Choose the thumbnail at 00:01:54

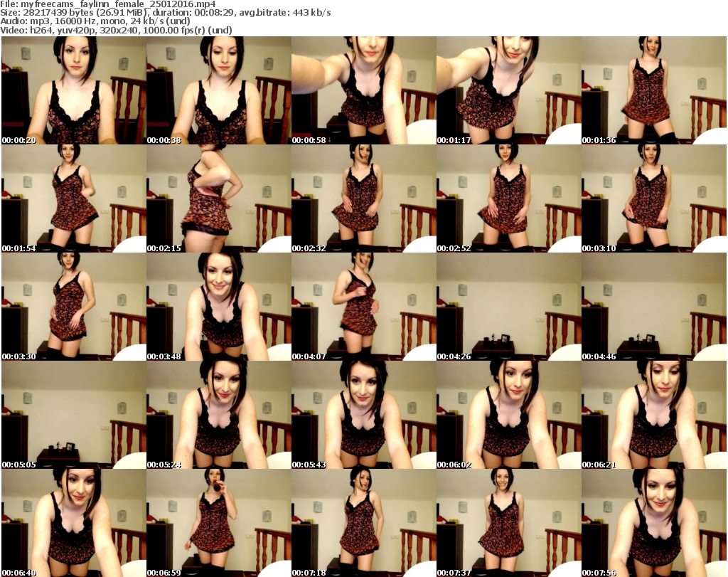(x=74, y=198)
